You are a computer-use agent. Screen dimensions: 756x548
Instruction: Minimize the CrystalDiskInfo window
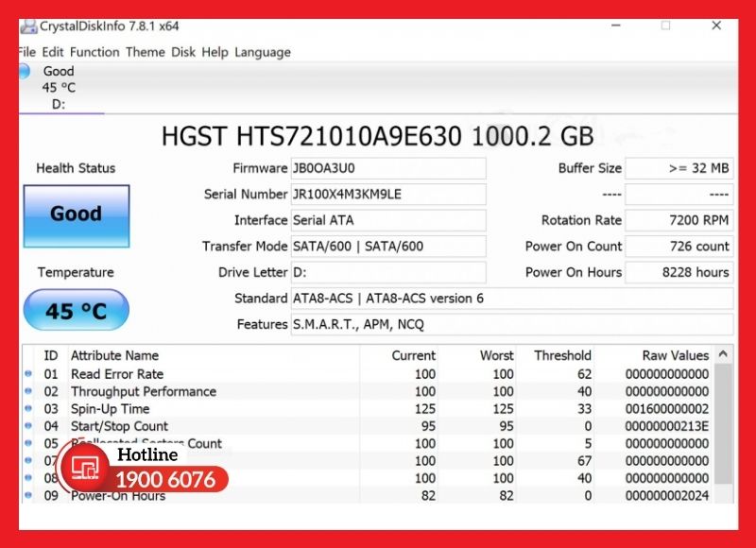616,26
